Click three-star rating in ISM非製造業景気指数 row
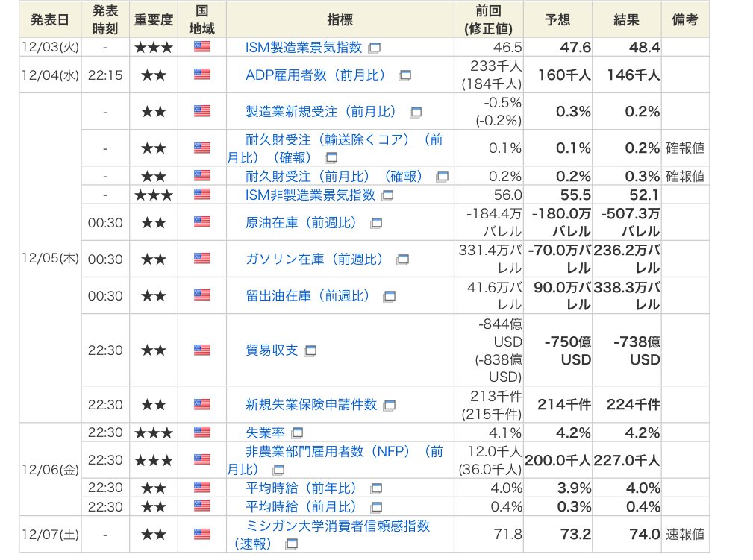 [x=154, y=195]
